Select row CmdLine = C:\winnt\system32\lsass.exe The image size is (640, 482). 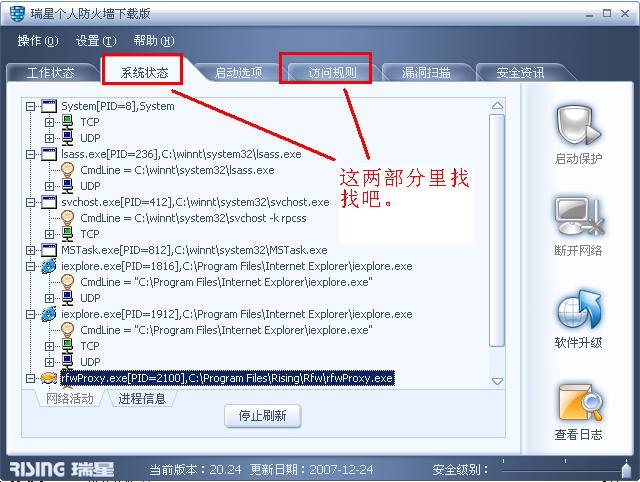pyautogui.click(x=177, y=170)
